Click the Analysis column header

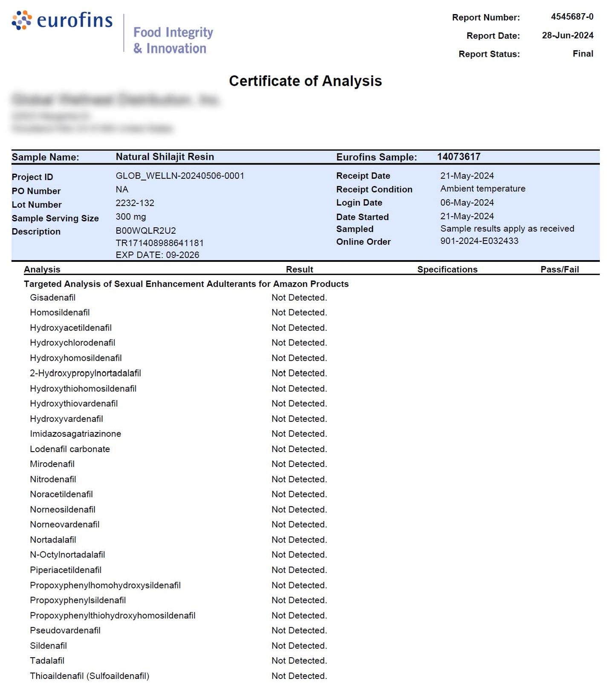click(42, 269)
